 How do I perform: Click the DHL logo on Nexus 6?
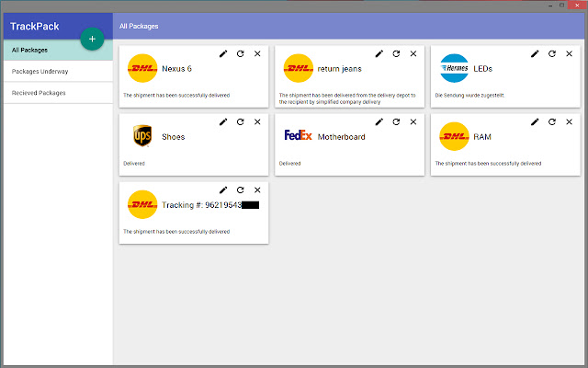142,68
